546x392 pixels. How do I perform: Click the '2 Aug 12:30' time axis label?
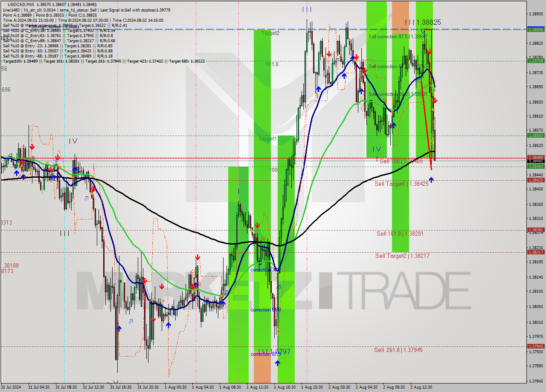click(421, 387)
